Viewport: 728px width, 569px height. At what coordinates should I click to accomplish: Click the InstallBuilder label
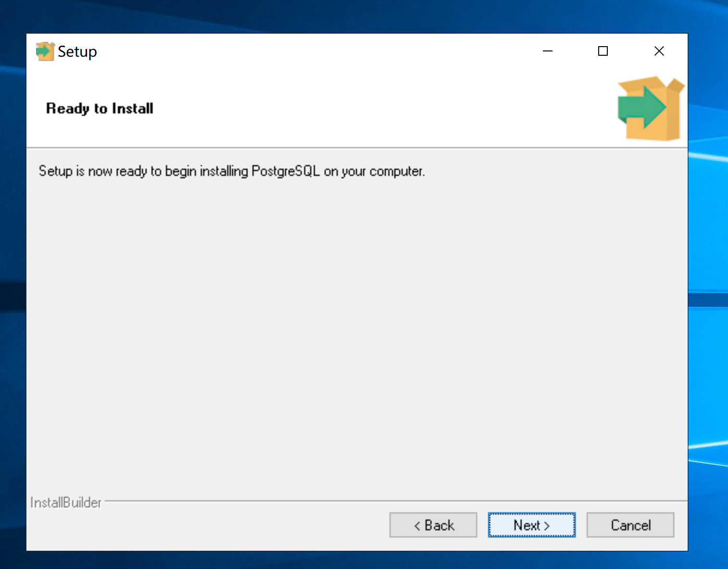tap(66, 503)
